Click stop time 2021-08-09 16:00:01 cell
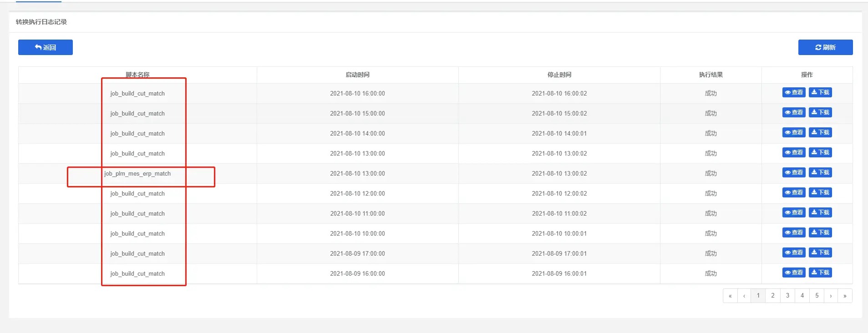Screen dimensions: 868x333 coord(559,273)
